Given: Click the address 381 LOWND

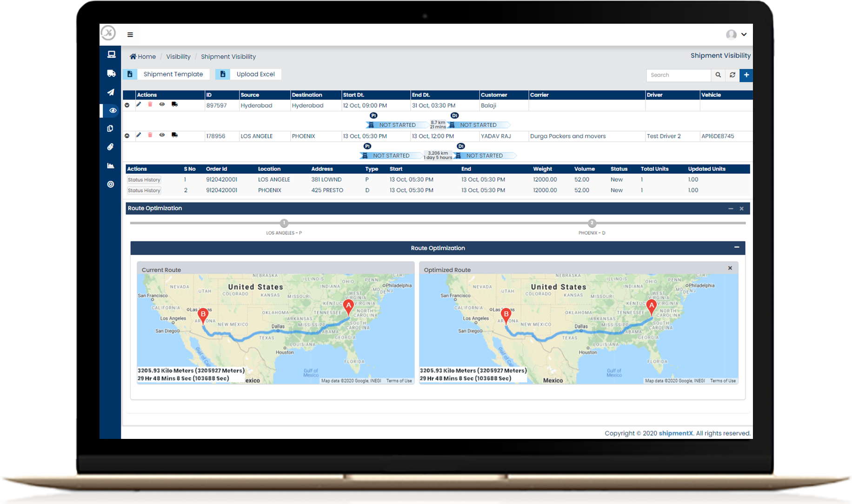Looking at the screenshot, I should 326,179.
